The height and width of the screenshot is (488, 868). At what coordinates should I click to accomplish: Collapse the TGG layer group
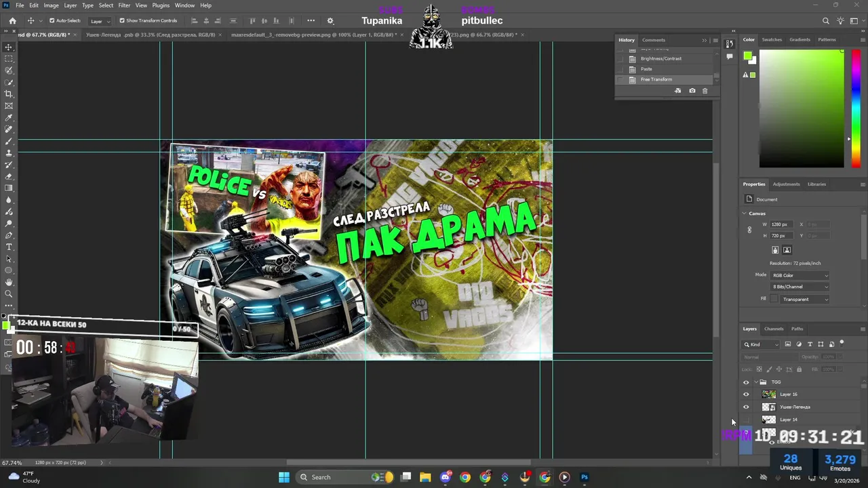point(755,382)
